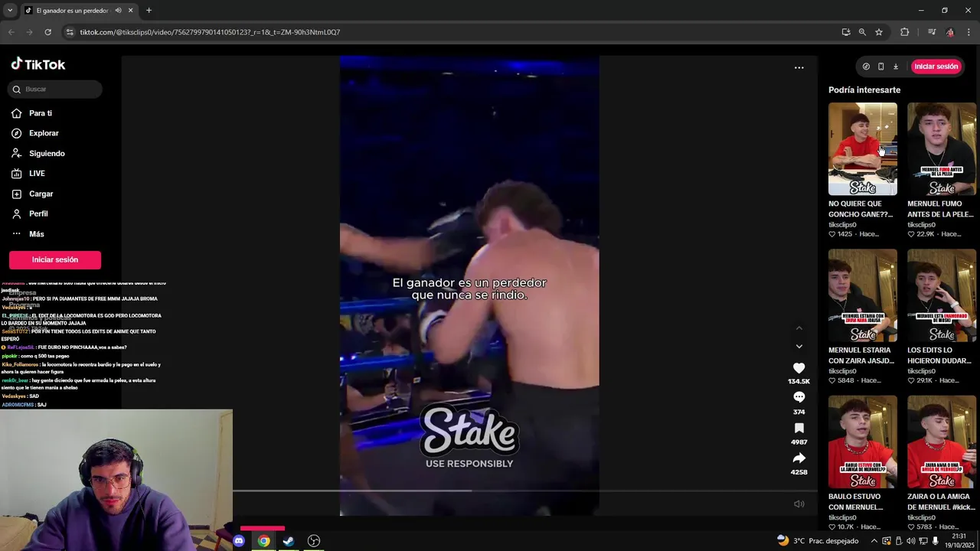Toggle video sound with speaker icon
The image size is (980, 551).
point(799,504)
